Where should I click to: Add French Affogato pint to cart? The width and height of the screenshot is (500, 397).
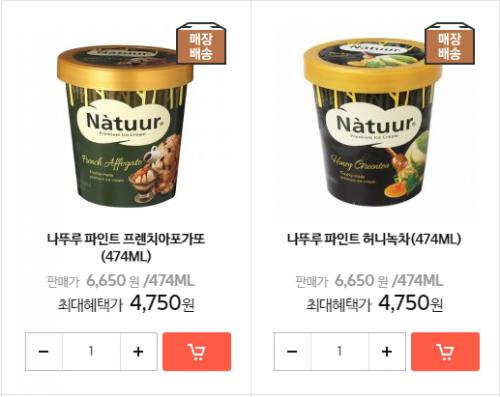point(197,351)
